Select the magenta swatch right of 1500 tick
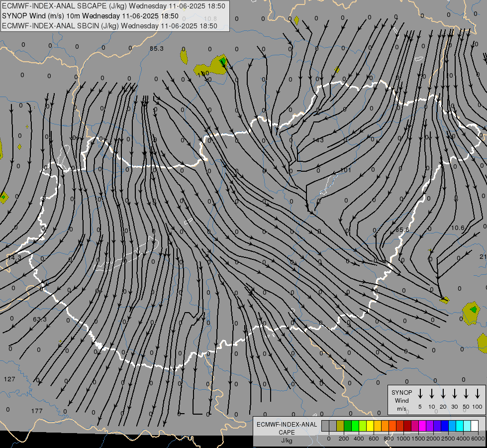Viewport: 487px width, 448px height. 423,426
